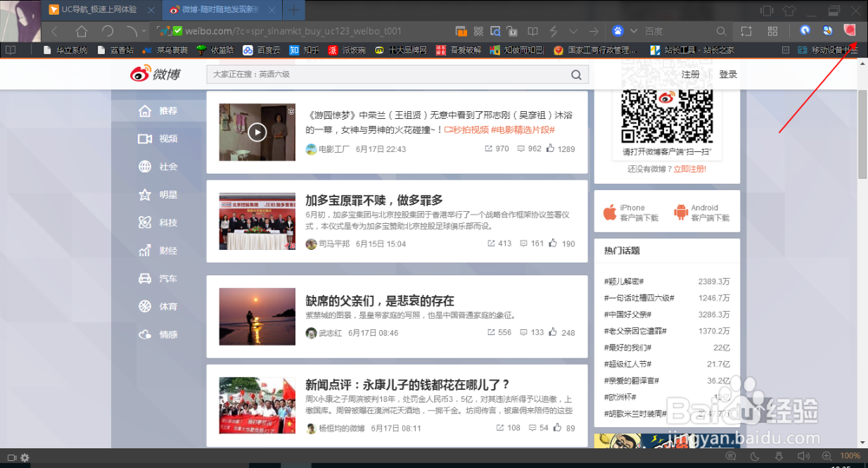The width and height of the screenshot is (868, 468).
Task: Switch to the 微博 tab
Action: (220, 10)
